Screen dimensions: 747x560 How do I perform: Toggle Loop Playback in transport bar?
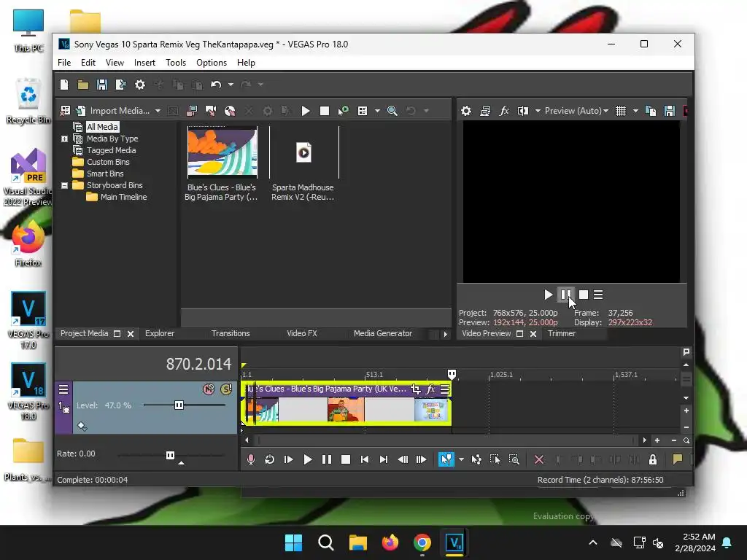(x=270, y=459)
